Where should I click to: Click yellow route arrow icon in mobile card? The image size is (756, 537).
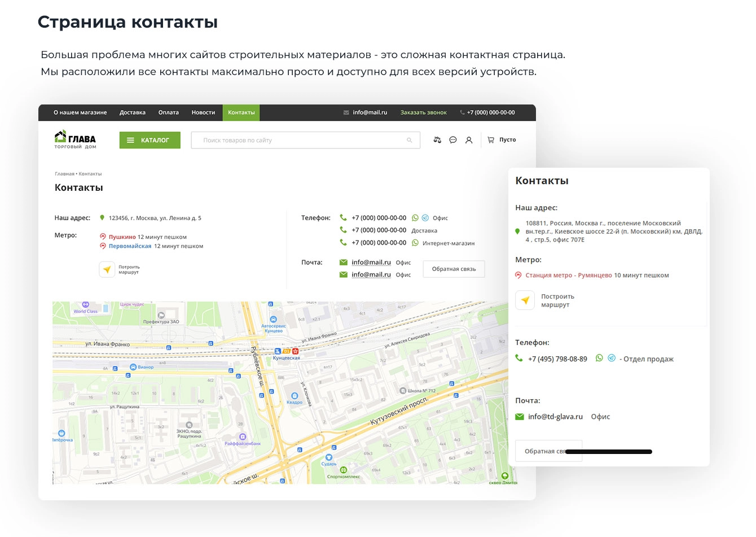point(525,300)
